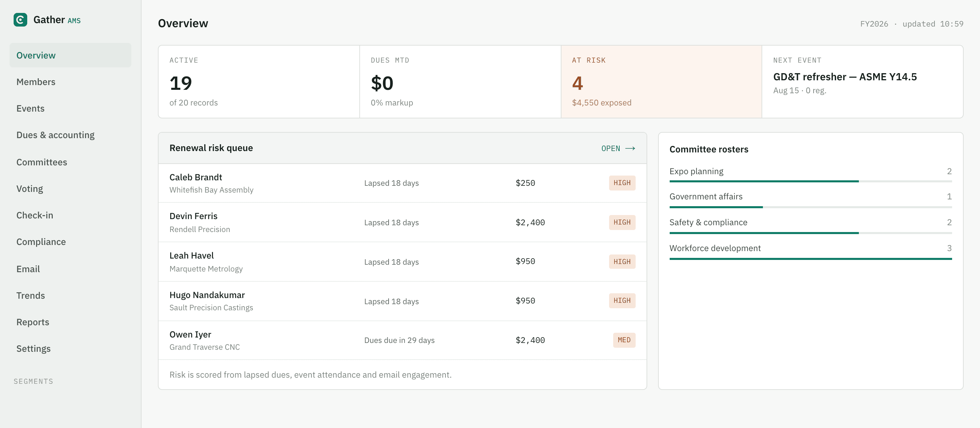Select Voting in the sidebar
The height and width of the screenshot is (428, 980).
point(70,189)
